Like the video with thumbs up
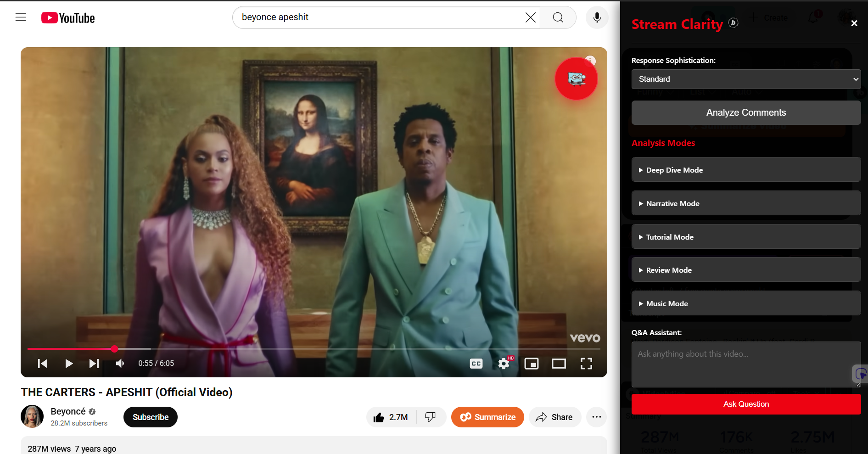 click(x=391, y=417)
